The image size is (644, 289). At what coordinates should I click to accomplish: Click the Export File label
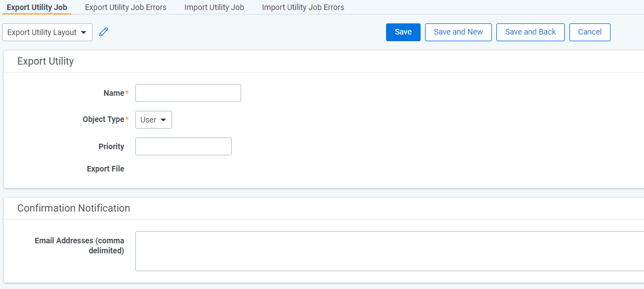click(105, 169)
